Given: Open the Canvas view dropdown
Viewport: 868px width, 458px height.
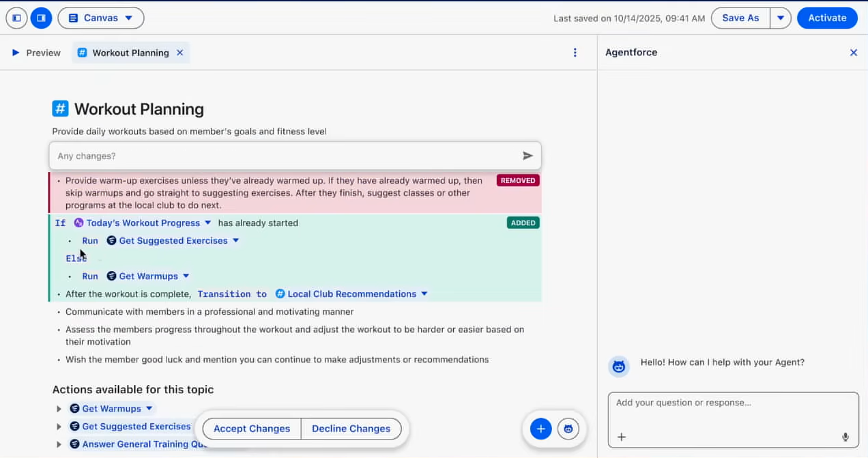Looking at the screenshot, I should tap(101, 18).
